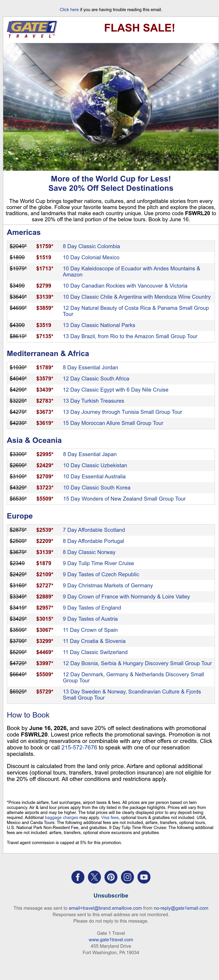The height and width of the screenshot is (980, 219).
Task: Open 8 Day Essential Japan tour
Action: click(x=90, y=454)
